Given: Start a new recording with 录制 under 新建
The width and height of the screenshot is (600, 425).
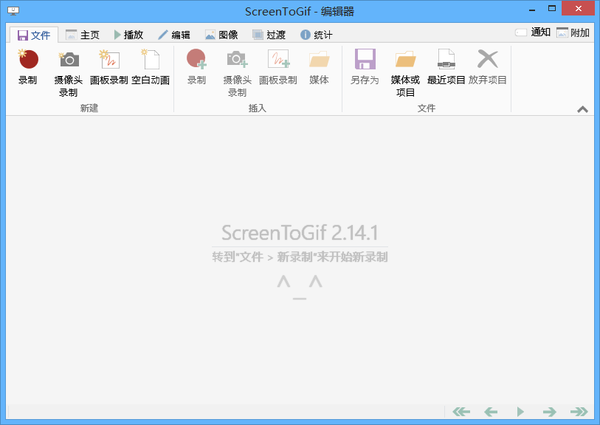Looking at the screenshot, I should [x=28, y=67].
